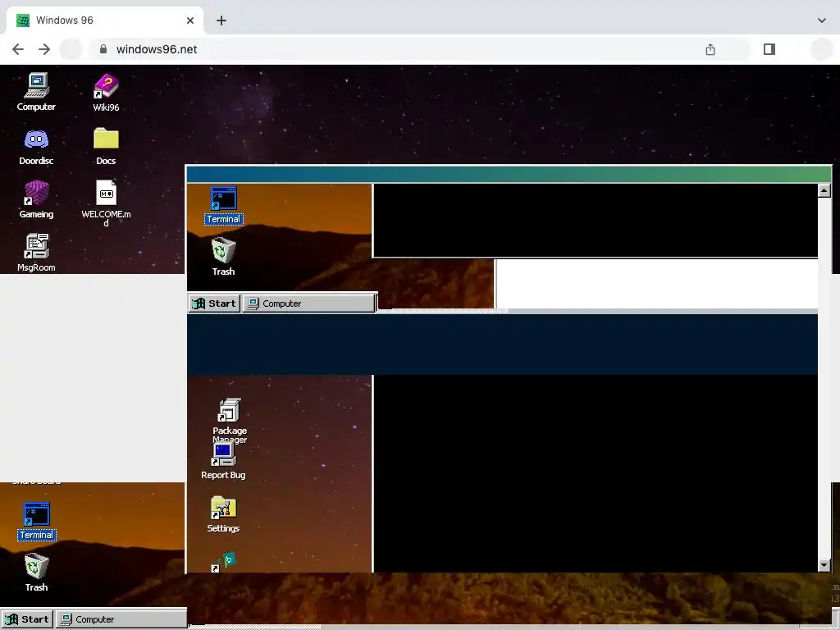Open Start menu inside the nested window

214,304
